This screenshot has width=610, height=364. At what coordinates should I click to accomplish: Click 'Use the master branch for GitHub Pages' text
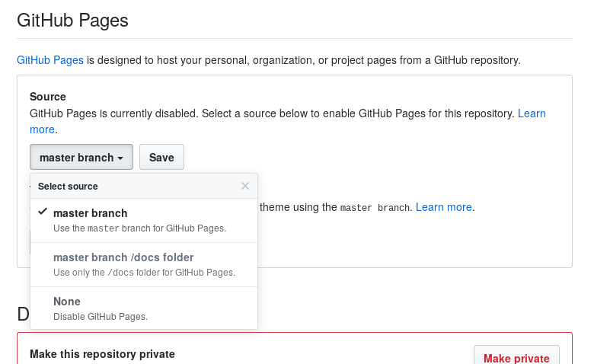point(139,228)
